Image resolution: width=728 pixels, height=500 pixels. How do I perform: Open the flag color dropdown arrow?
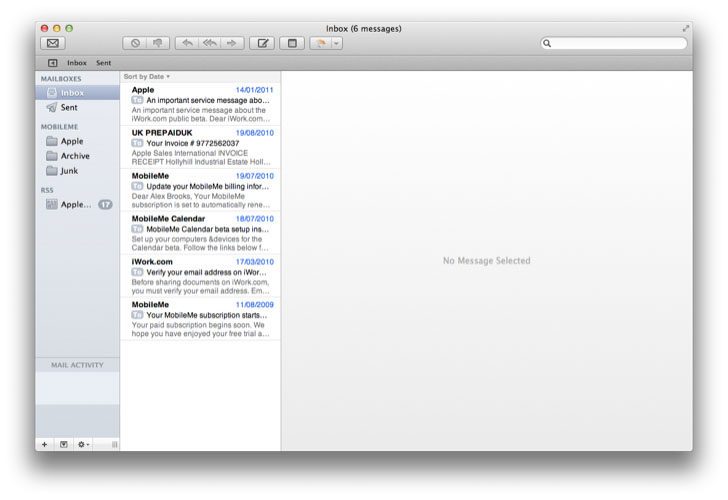click(337, 43)
